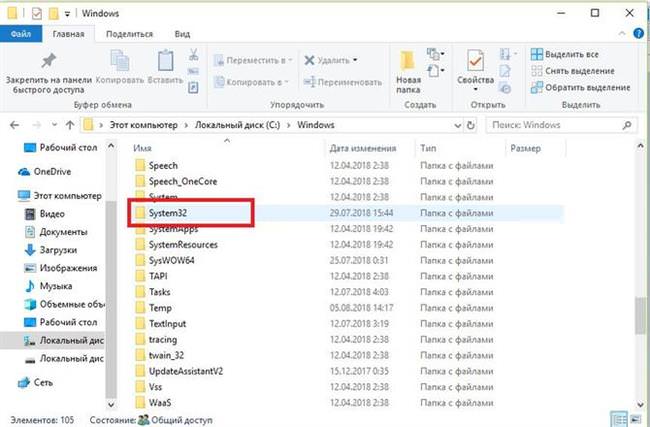This screenshot has width=650, height=427.
Task: Click the Up arrow navigation icon
Action: pos(70,125)
